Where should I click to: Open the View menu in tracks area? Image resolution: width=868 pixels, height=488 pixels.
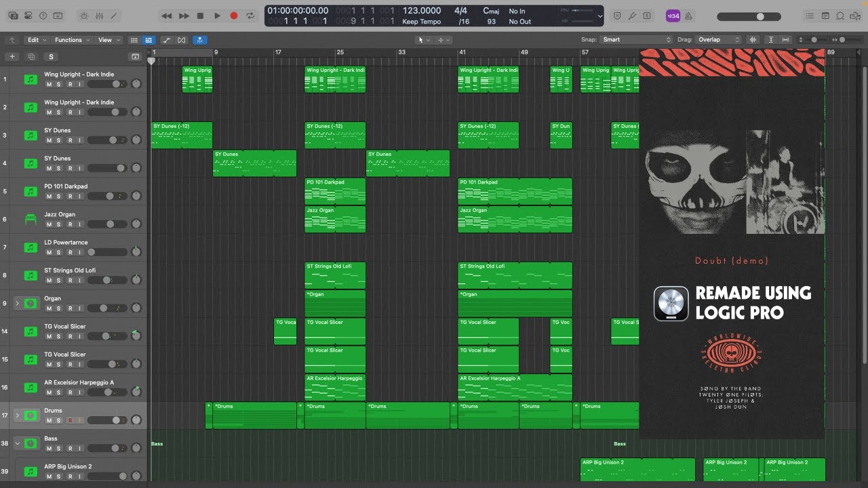(x=108, y=40)
